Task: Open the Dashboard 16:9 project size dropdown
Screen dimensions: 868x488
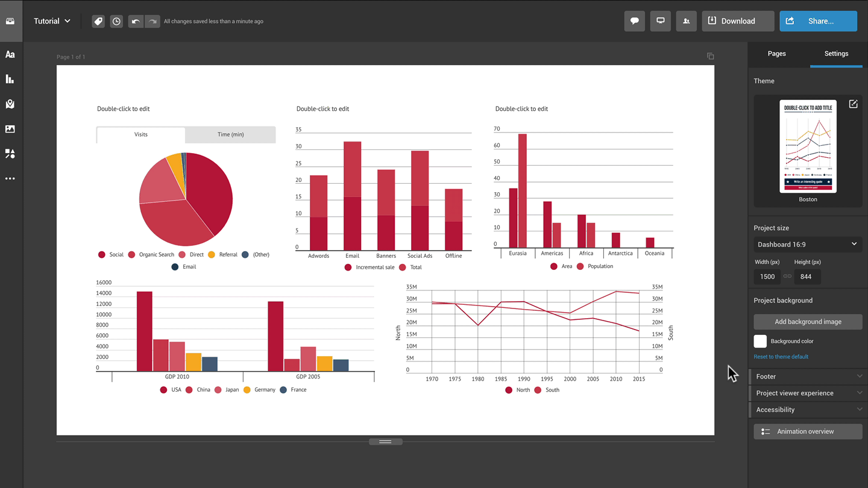Action: [808, 244]
